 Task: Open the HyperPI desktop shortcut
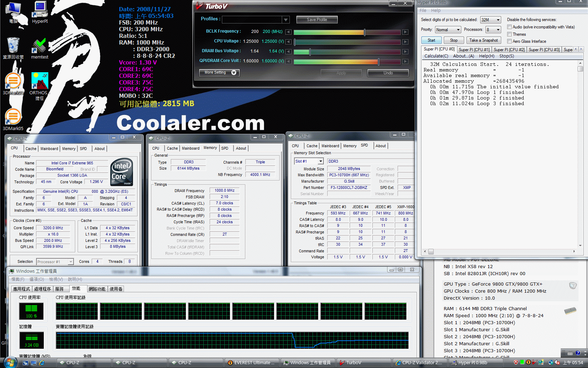[x=40, y=12]
